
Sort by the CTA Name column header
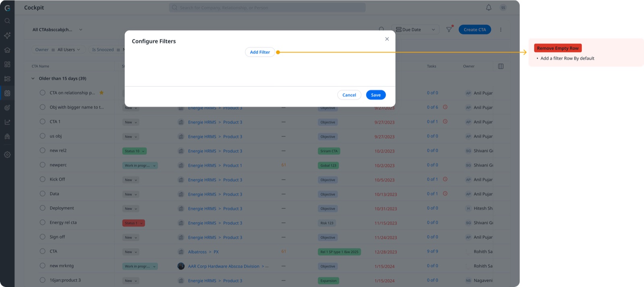(40, 66)
